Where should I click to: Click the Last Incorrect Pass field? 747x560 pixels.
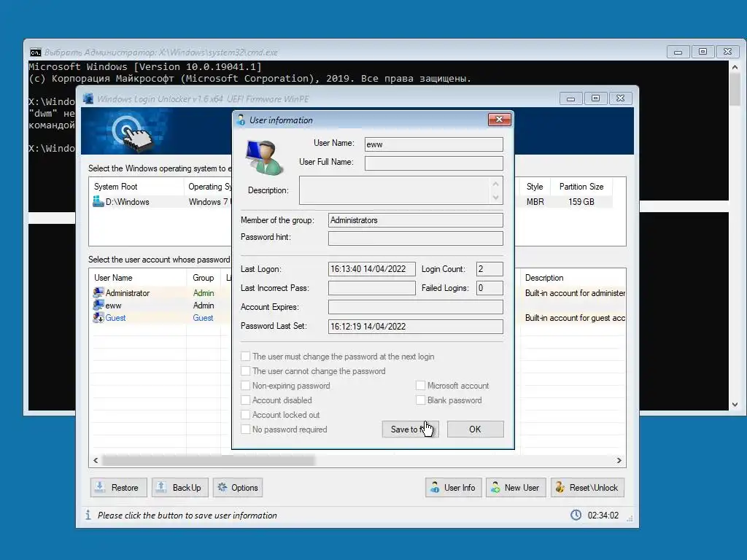click(x=371, y=287)
